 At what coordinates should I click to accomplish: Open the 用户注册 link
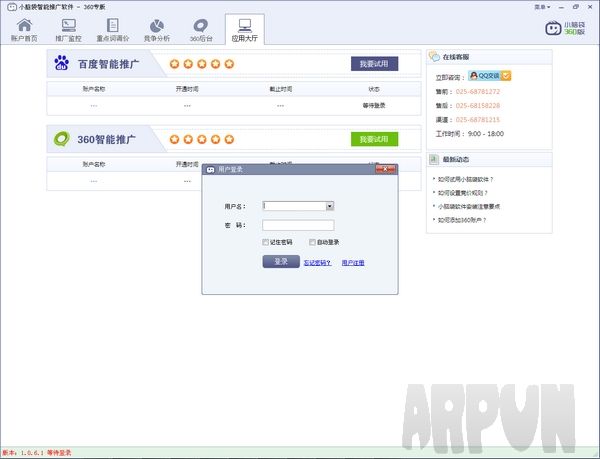click(x=353, y=262)
